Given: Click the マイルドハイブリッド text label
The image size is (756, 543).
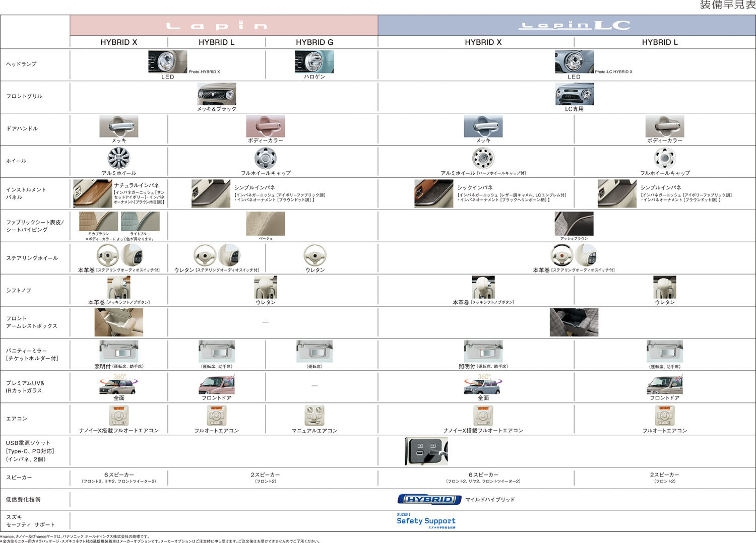Looking at the screenshot, I should click(490, 500).
